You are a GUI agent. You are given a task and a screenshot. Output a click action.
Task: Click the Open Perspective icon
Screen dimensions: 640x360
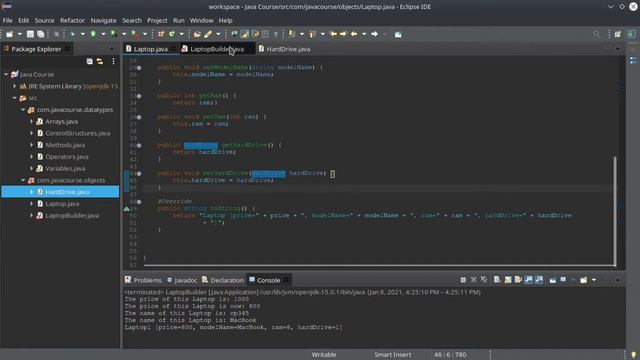point(618,34)
